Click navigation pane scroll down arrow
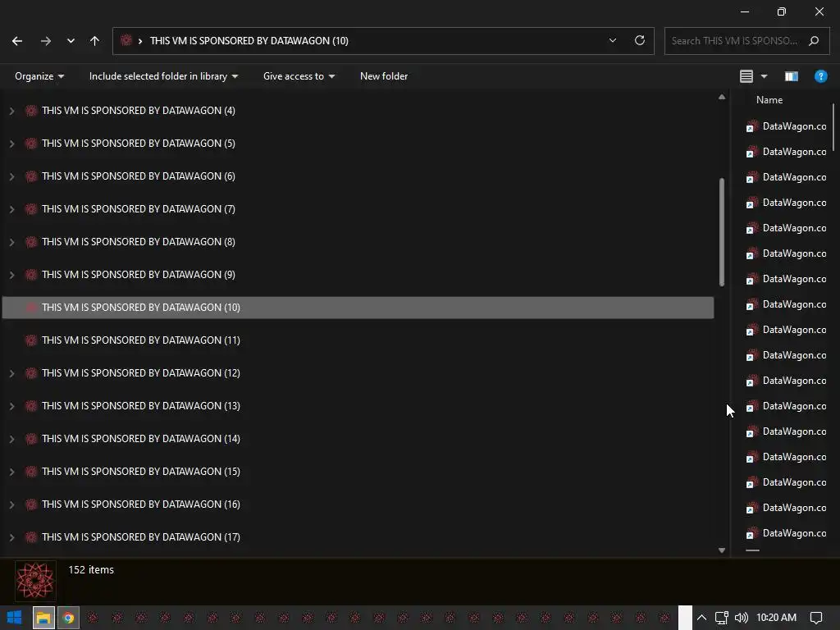The image size is (840, 630). 722,550
